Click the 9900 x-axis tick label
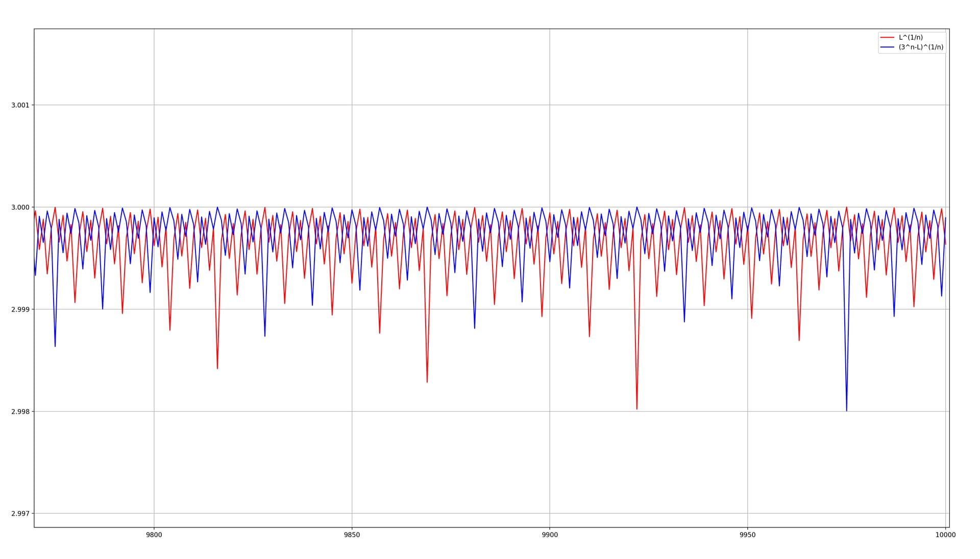The height and width of the screenshot is (559, 980). pyautogui.click(x=550, y=535)
